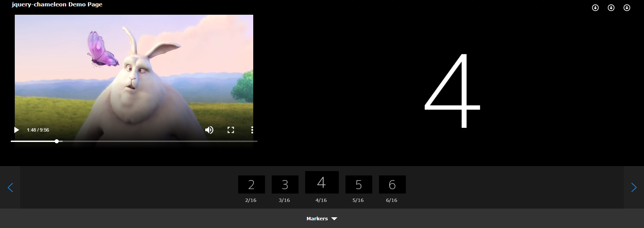Open the video's three-dot options menu
Screen dimensions: 644x228
click(252, 130)
